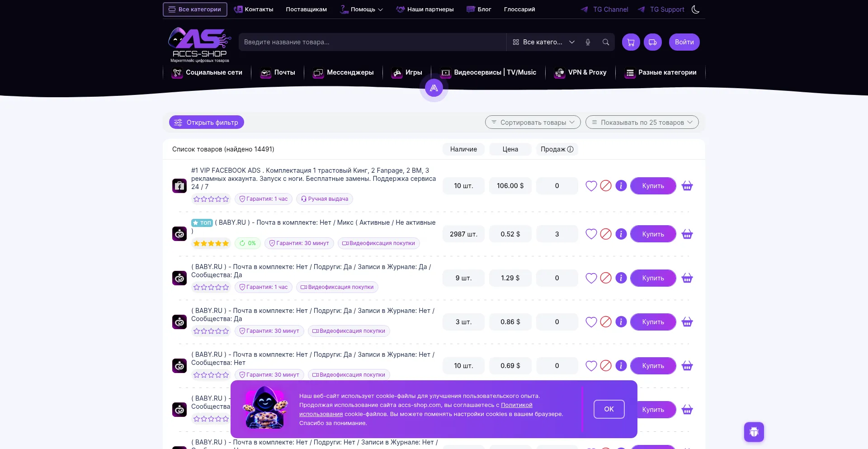Viewport: 868px width, 449px height.
Task: Open Наши партнеры menu item
Action: tap(425, 9)
